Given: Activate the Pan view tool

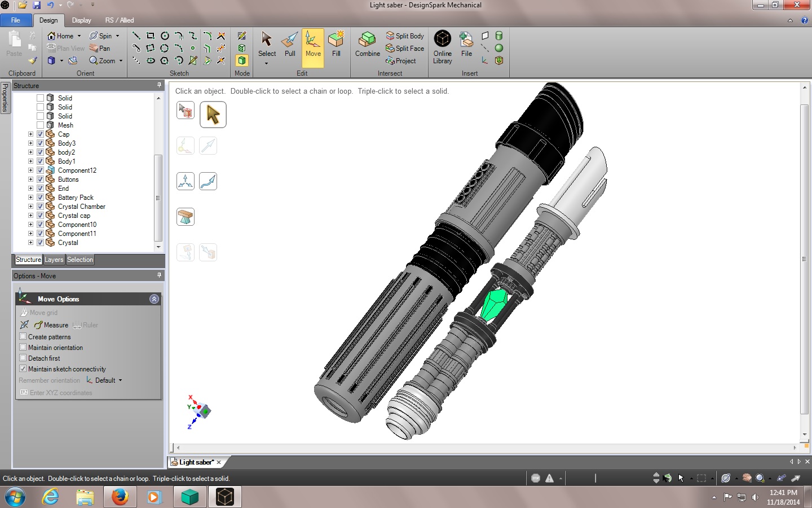Looking at the screenshot, I should (100, 48).
